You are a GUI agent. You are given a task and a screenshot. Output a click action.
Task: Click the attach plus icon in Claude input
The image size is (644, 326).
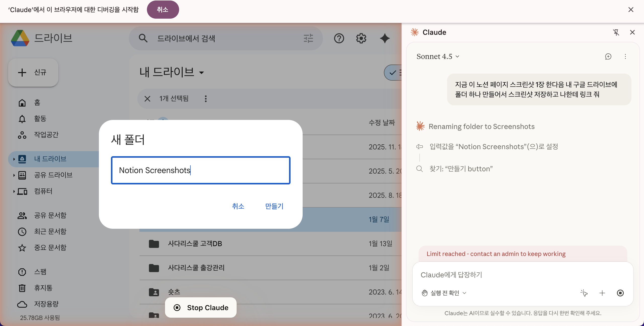pos(602,293)
